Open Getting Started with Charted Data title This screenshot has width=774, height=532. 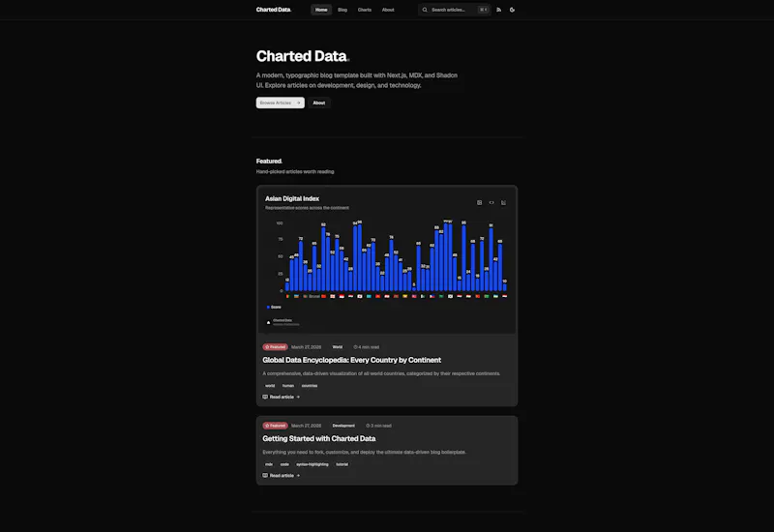coord(319,439)
